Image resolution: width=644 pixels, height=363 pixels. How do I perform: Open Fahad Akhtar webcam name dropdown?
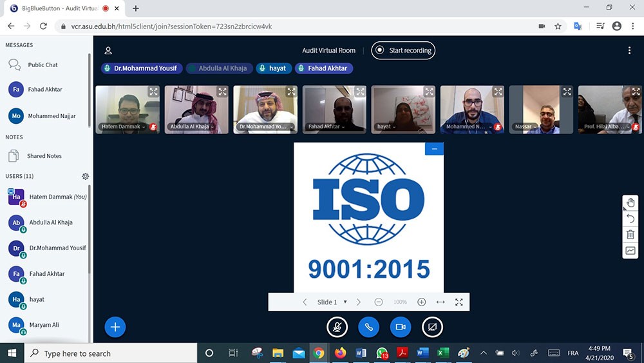327,126
